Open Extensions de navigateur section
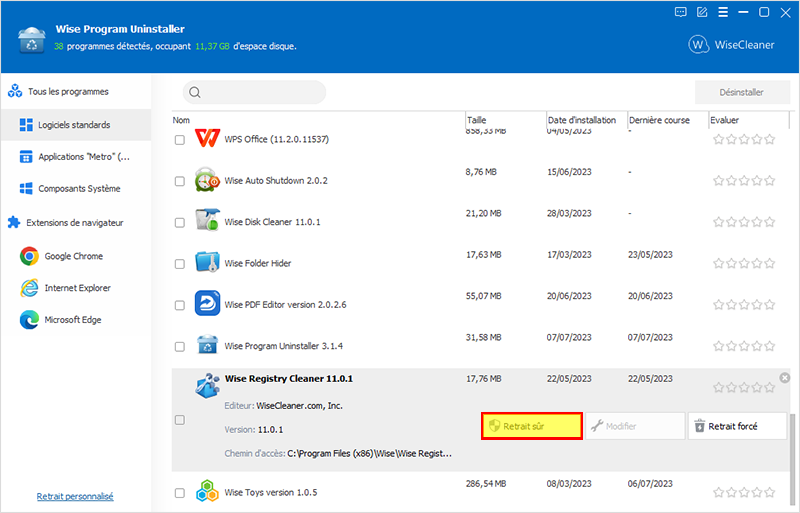The height and width of the screenshot is (513, 800). 76,223
